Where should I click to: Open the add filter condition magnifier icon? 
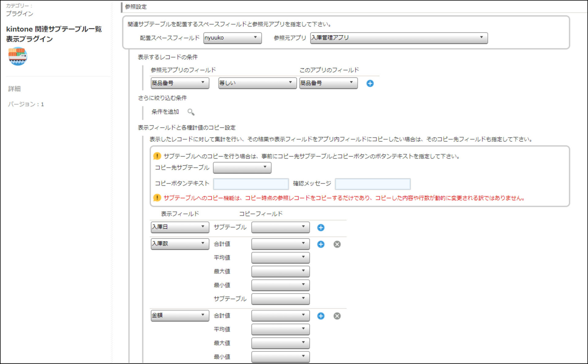[x=191, y=112]
